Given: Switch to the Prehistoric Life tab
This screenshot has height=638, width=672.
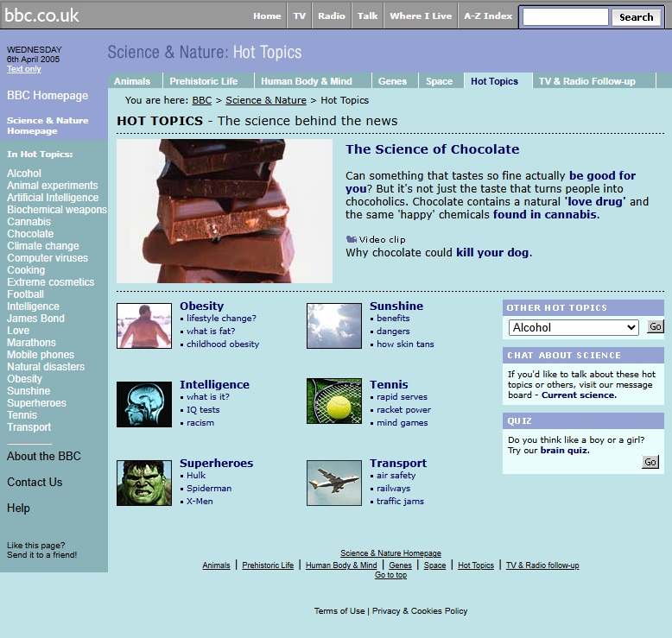Looking at the screenshot, I should [x=203, y=81].
